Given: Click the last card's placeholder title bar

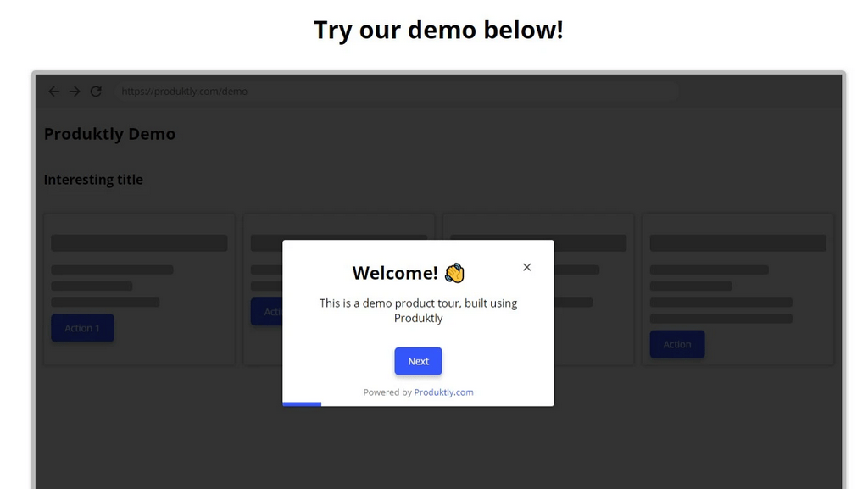Looking at the screenshot, I should 738,243.
